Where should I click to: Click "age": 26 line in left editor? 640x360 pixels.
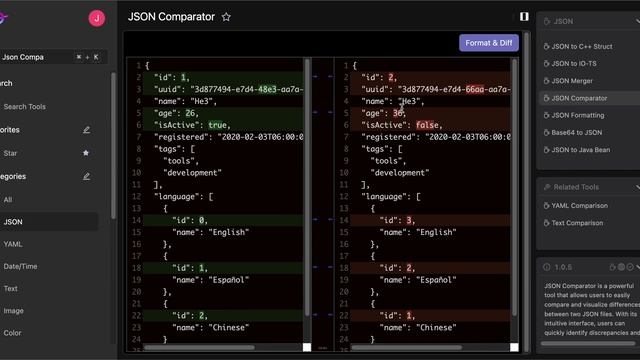(x=176, y=113)
